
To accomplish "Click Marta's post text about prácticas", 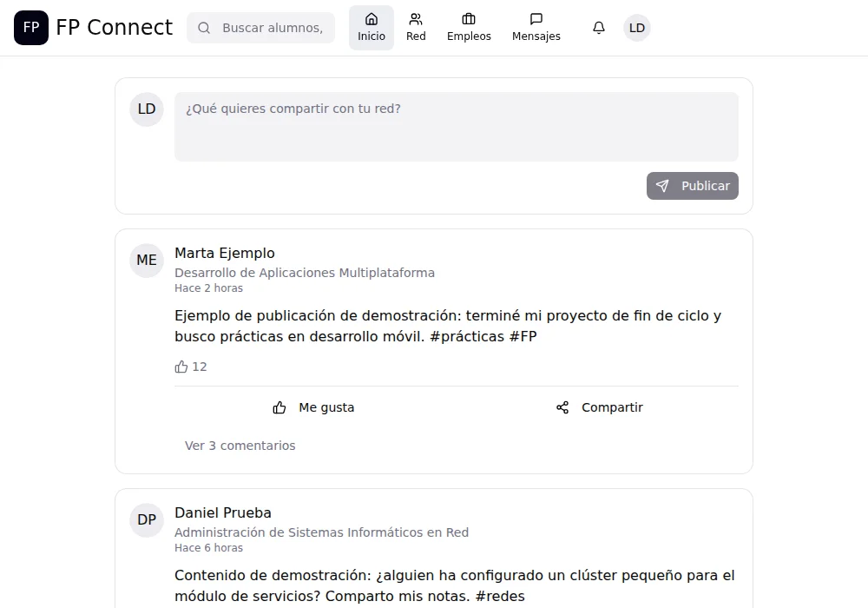I will (x=448, y=327).
